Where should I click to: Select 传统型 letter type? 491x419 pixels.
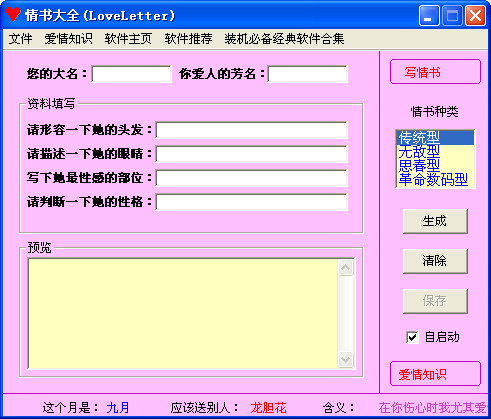coord(435,138)
